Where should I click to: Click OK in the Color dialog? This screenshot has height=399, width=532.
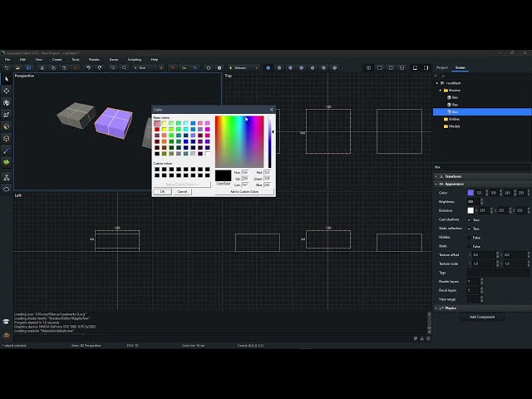point(163,192)
